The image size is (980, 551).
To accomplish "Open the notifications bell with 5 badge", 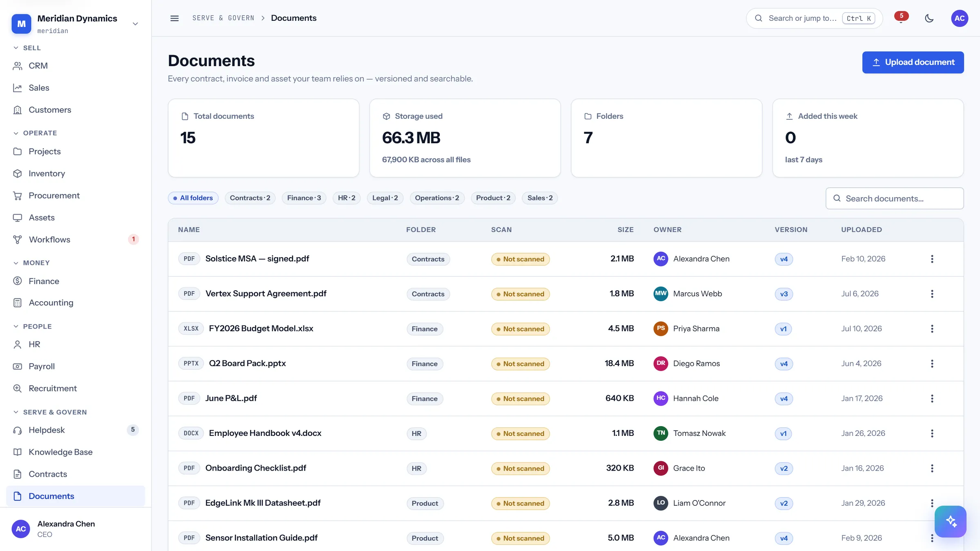I will (x=901, y=18).
